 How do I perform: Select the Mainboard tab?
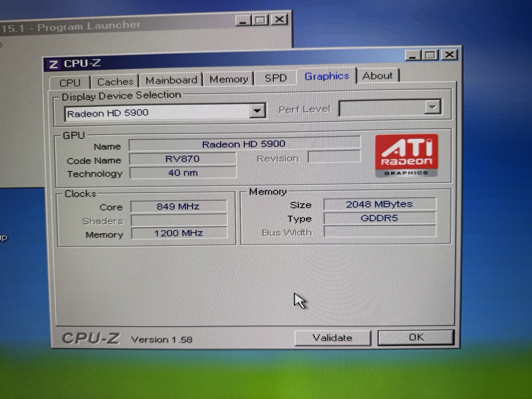click(x=171, y=80)
